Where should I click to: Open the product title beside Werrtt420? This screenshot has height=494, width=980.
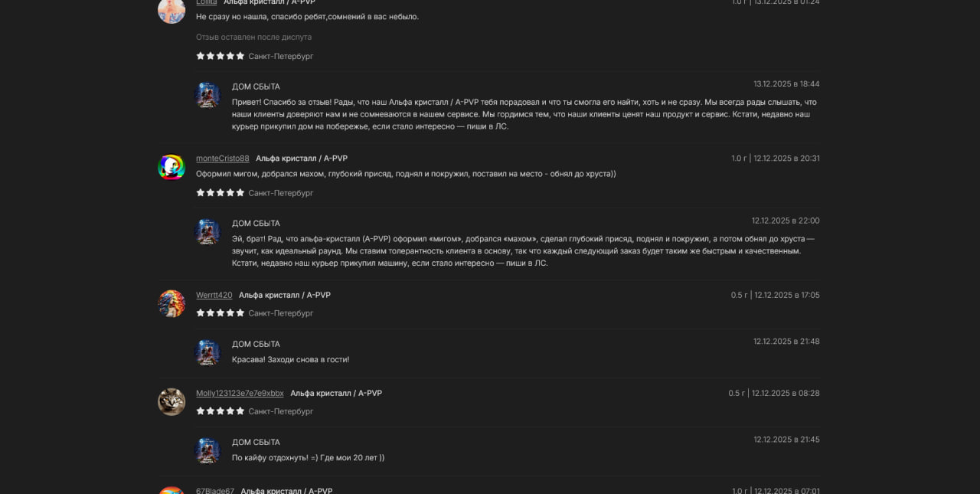pyautogui.click(x=285, y=295)
